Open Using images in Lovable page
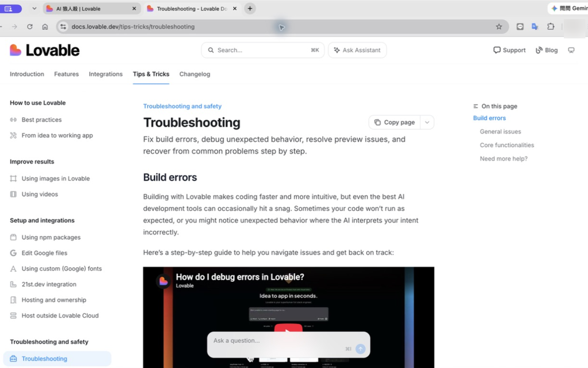Screen dimensions: 588x368 coord(56,179)
